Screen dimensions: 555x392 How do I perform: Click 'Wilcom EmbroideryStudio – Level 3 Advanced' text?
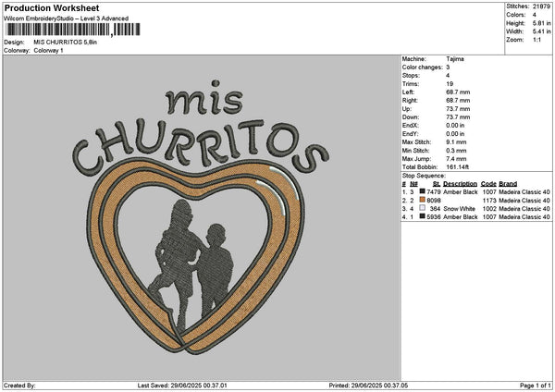coord(67,18)
